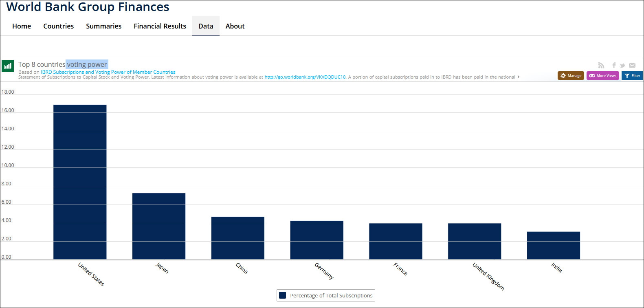Click the China axis label
This screenshot has height=308, width=644.
[x=242, y=268]
